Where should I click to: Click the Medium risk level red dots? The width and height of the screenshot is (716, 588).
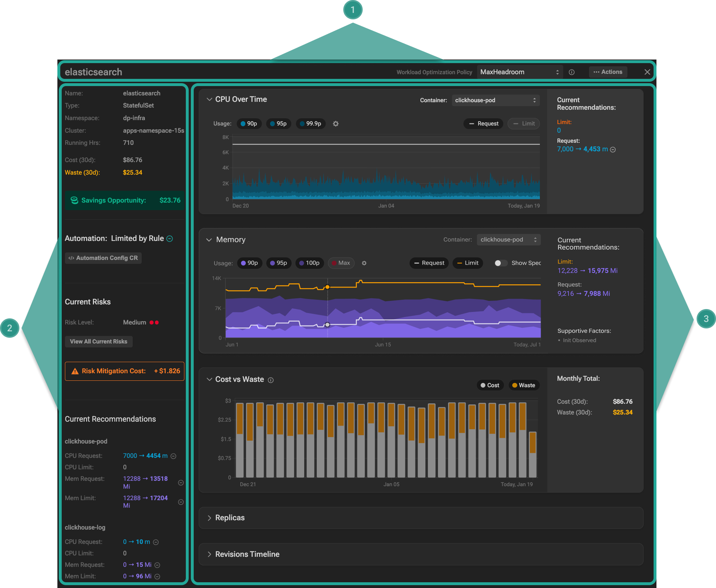click(154, 323)
